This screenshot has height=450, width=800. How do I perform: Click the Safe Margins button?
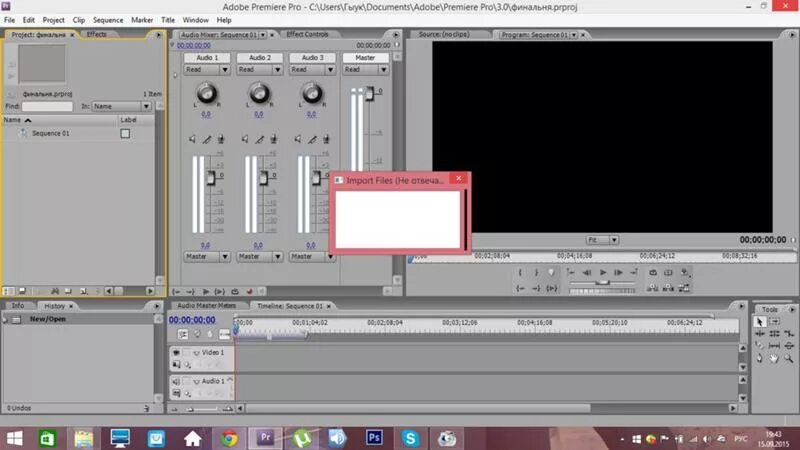coord(668,272)
